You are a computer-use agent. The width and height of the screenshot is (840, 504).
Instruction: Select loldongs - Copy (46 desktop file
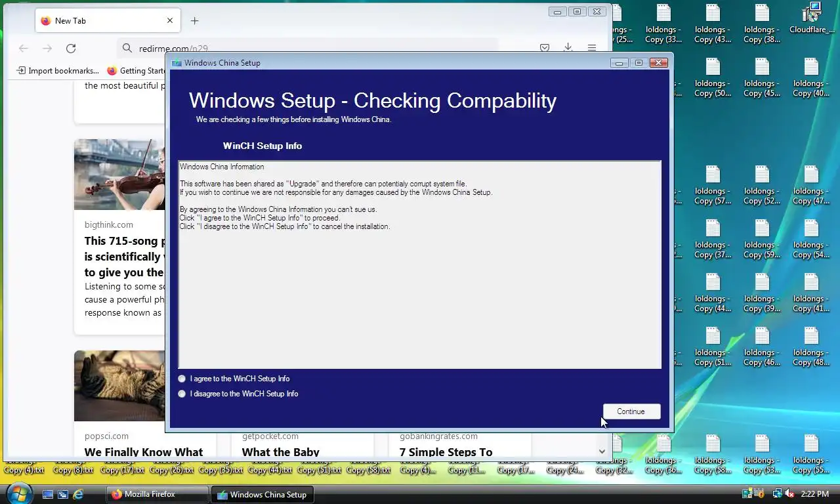click(x=762, y=346)
